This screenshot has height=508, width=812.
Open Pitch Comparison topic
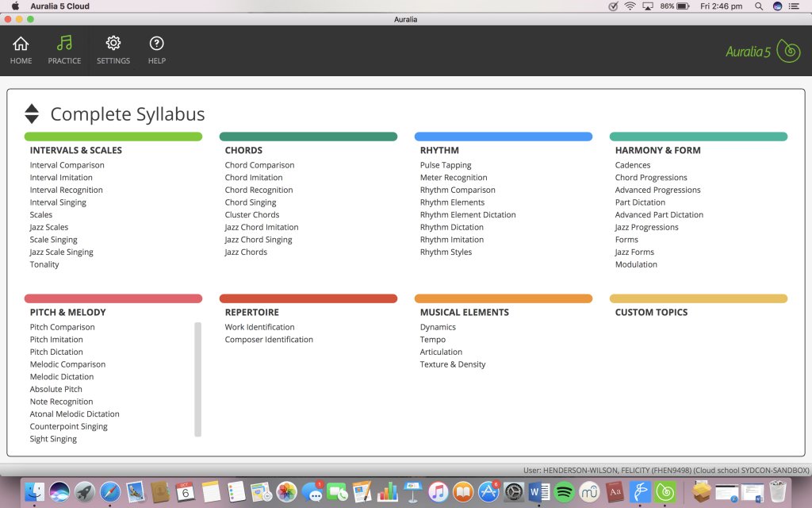click(x=62, y=327)
